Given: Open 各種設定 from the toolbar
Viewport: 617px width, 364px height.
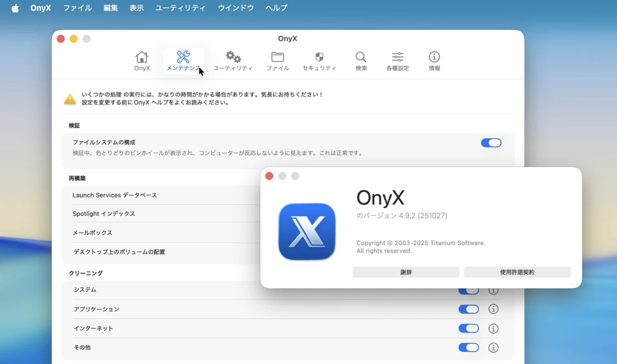Looking at the screenshot, I should (397, 60).
